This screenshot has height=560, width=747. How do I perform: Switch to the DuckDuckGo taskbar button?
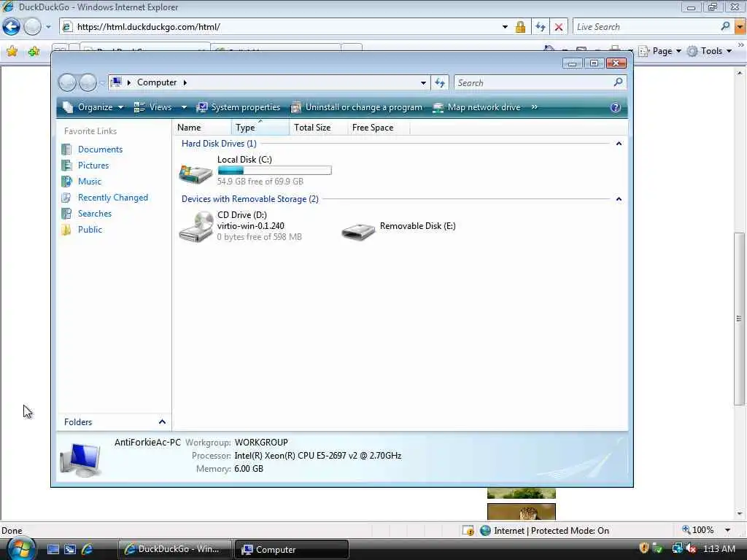[174, 549]
